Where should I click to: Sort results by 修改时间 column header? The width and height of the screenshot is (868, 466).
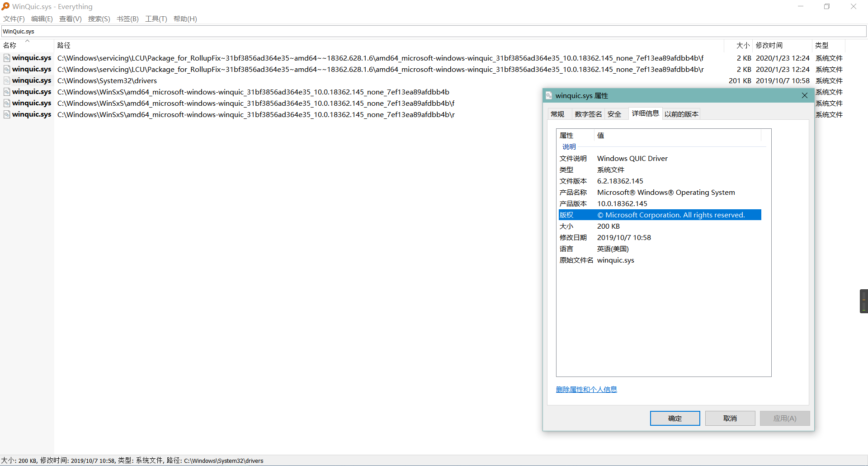(x=769, y=45)
